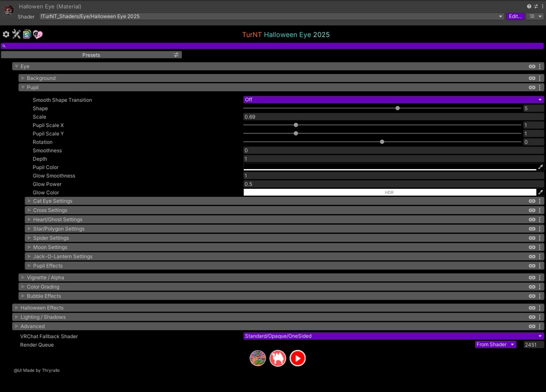Click the Pupil Scale Y slider handle
Image resolution: width=546 pixels, height=392 pixels.
[295, 133]
